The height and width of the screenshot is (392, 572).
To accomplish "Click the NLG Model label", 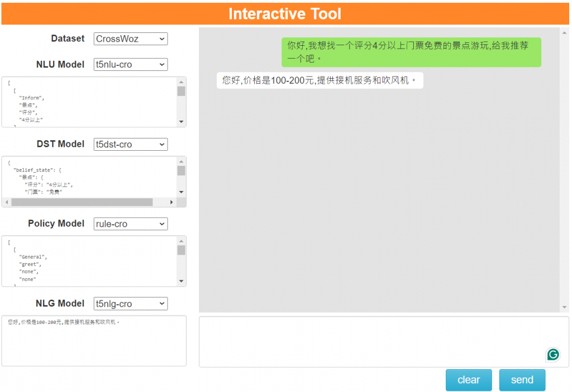I will click(x=60, y=303).
